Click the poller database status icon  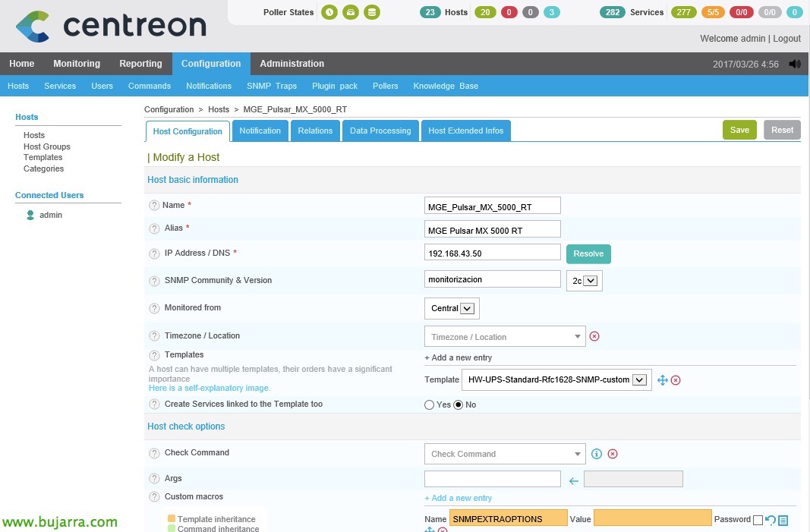(371, 12)
